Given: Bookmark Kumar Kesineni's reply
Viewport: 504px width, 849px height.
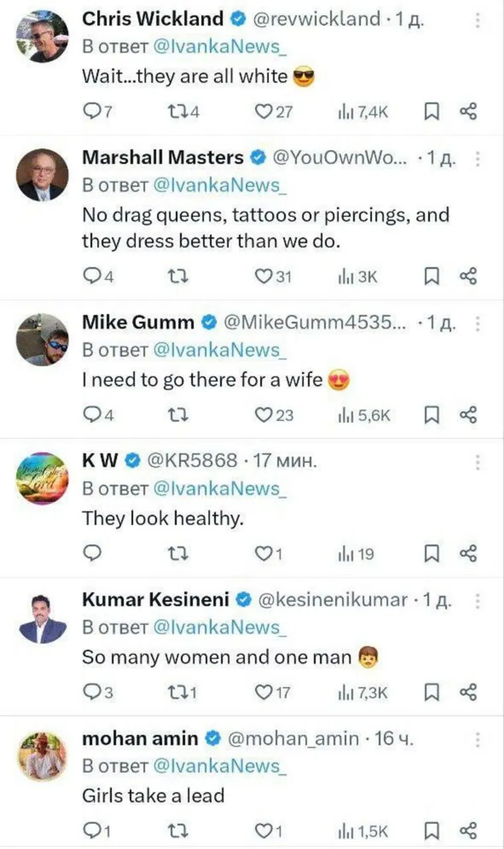Looking at the screenshot, I should [x=431, y=692].
